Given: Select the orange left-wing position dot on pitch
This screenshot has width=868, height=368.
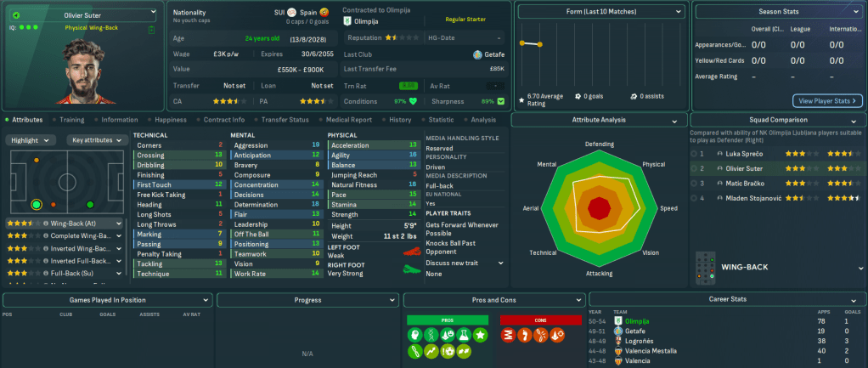Looking at the screenshot, I should point(36,161).
